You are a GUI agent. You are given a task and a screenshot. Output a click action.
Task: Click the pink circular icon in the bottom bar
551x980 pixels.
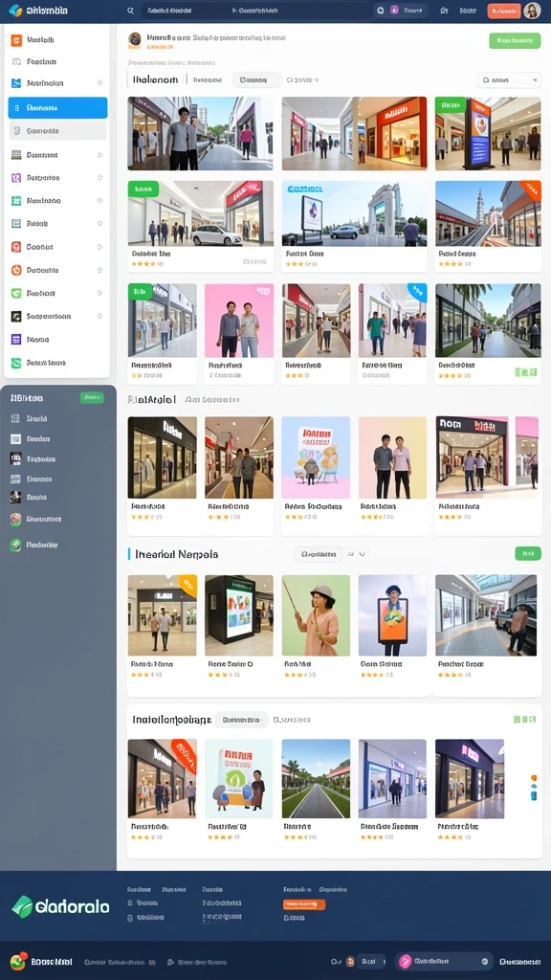(x=405, y=961)
